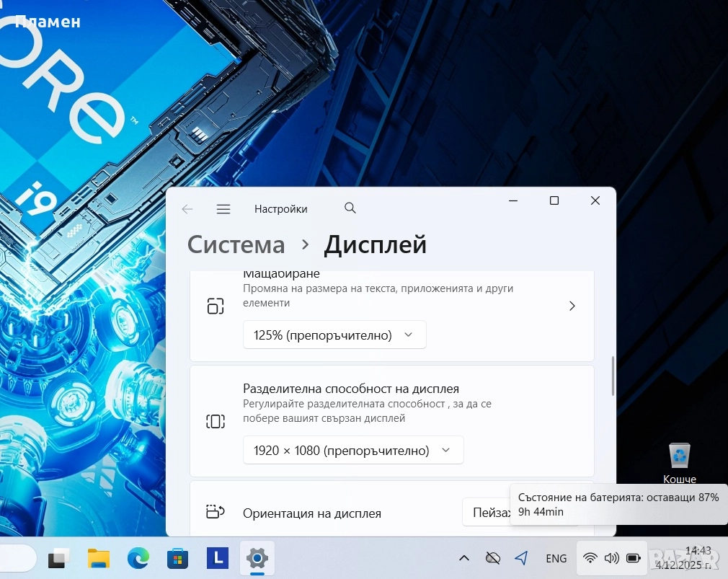
Task: Open the 1920 × 1080 resolution dropdown
Action: 353,451
